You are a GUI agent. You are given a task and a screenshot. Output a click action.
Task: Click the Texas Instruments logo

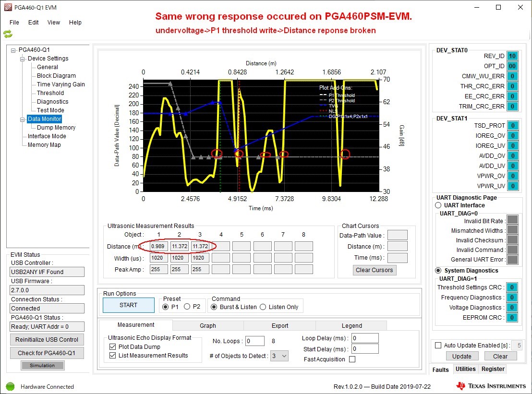(491, 386)
